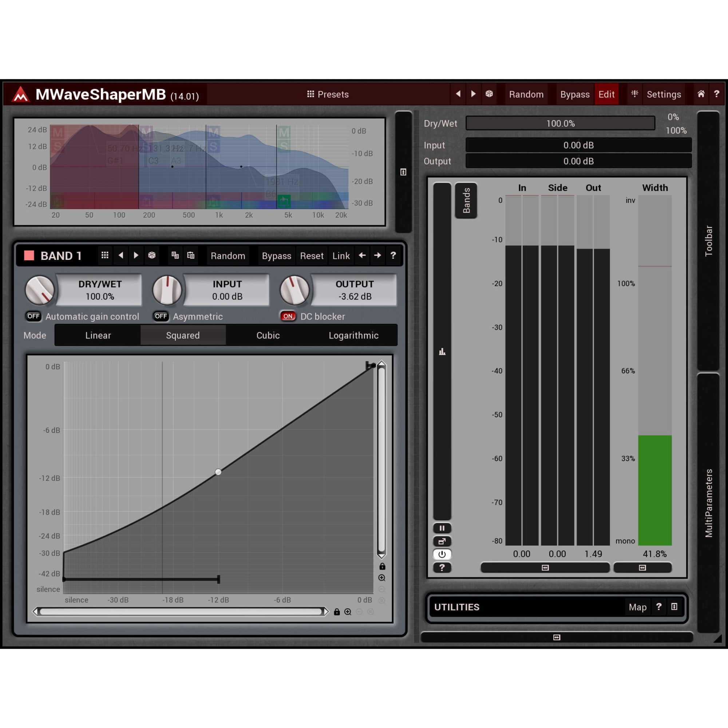The image size is (728, 728).
Task: Expand the Width meter handle
Action: 642,567
